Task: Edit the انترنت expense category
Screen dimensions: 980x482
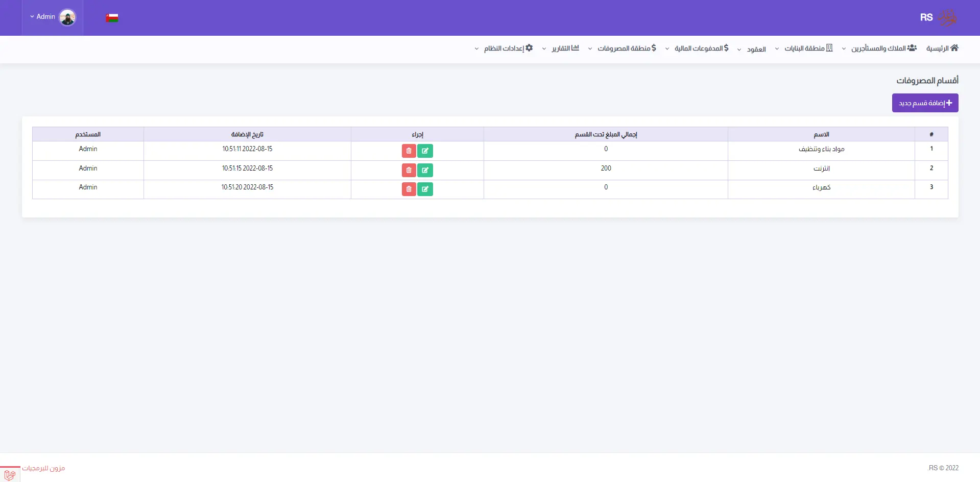Action: click(425, 170)
